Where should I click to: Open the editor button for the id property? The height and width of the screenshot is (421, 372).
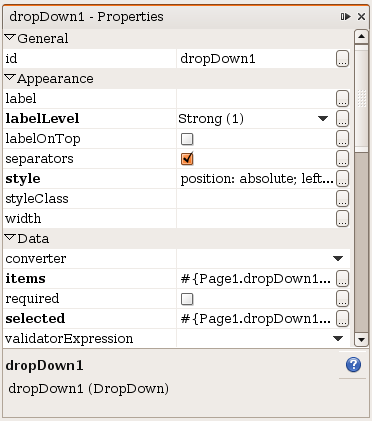342,59
